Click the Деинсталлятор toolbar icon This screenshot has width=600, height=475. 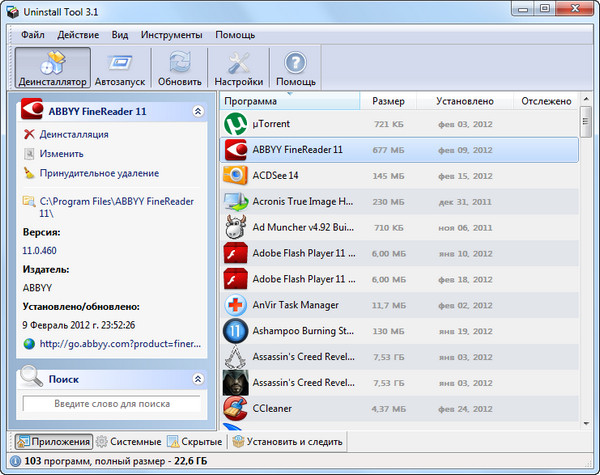click(53, 68)
